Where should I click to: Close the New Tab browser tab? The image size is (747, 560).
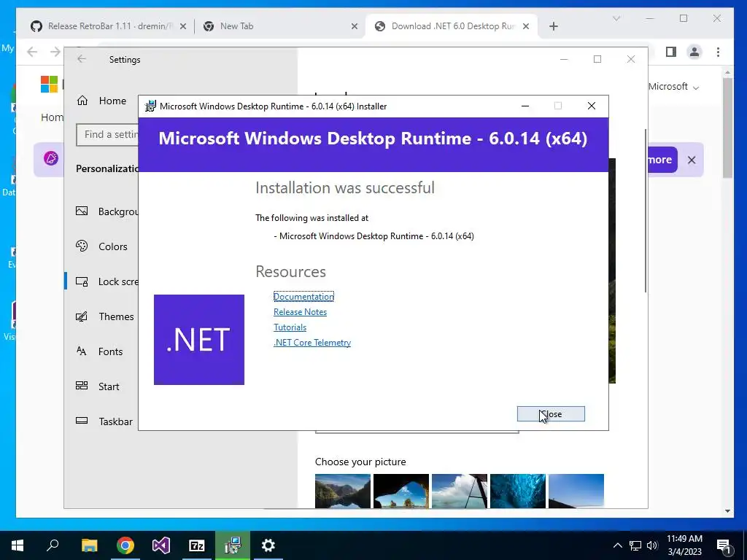pos(355,26)
